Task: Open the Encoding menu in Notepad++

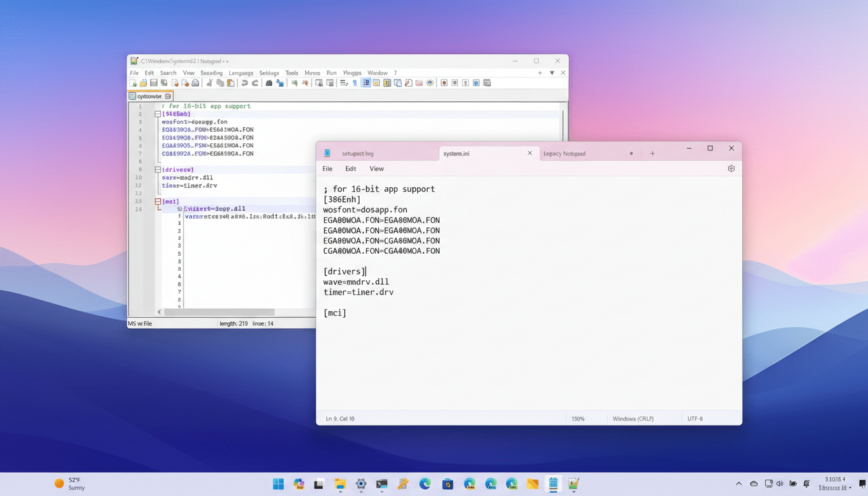Action: [211, 72]
